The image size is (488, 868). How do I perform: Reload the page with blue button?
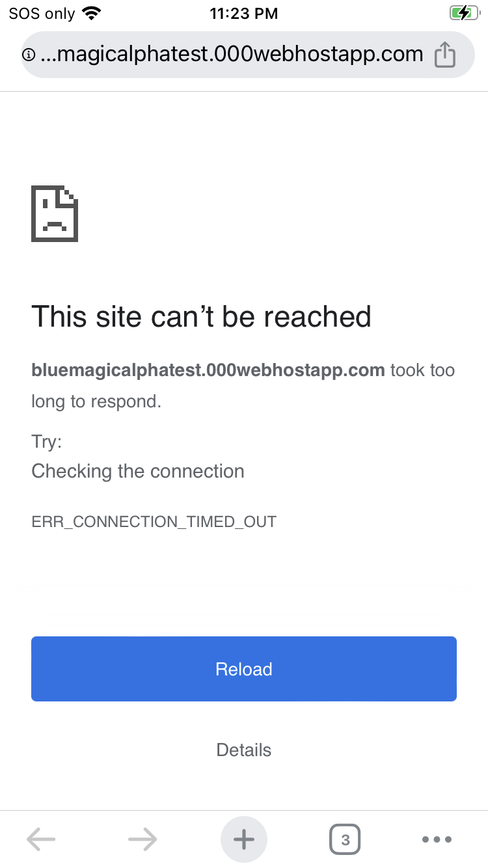244,669
